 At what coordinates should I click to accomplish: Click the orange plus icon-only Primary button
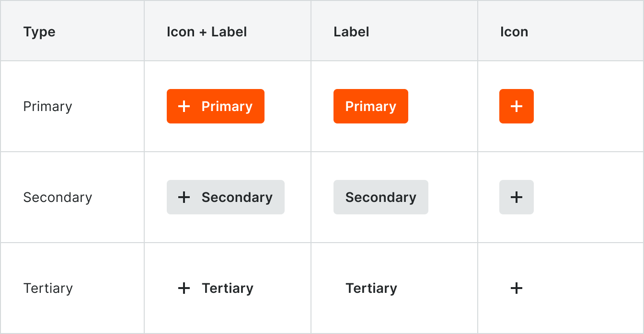pos(517,106)
